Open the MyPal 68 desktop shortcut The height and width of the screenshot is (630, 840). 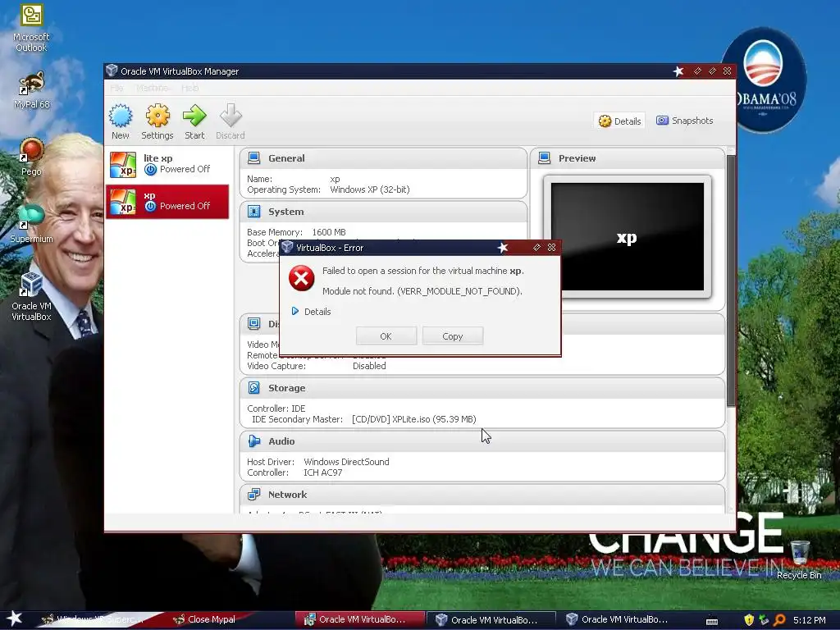point(31,90)
